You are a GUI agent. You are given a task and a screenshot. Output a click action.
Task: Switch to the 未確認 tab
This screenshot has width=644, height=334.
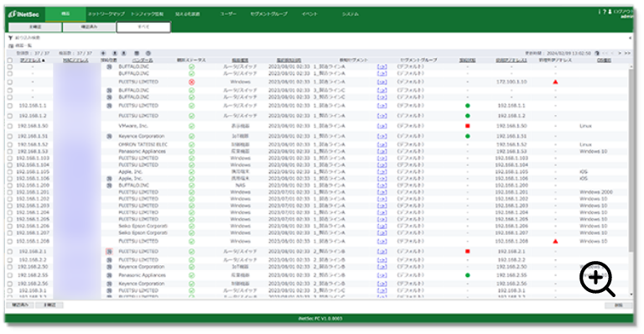(x=35, y=27)
